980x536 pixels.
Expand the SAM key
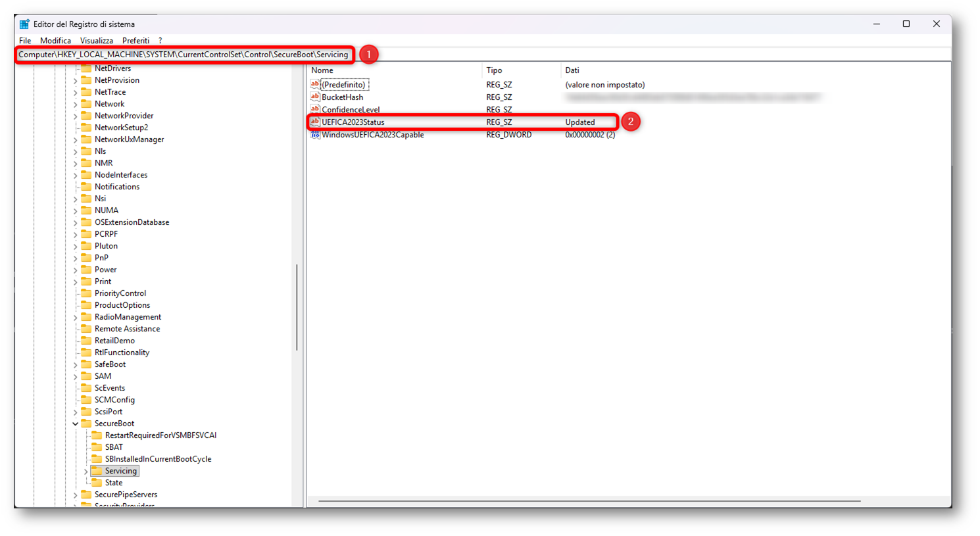pos(76,377)
